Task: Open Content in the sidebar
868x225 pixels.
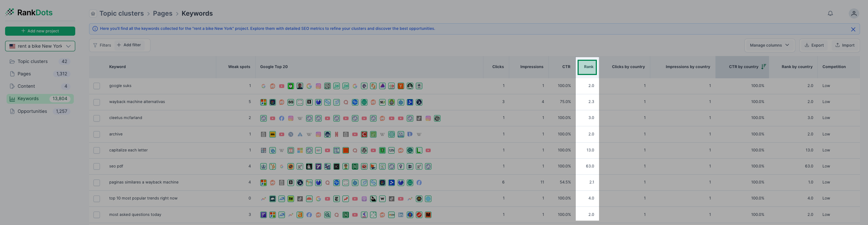Action: click(x=40, y=86)
